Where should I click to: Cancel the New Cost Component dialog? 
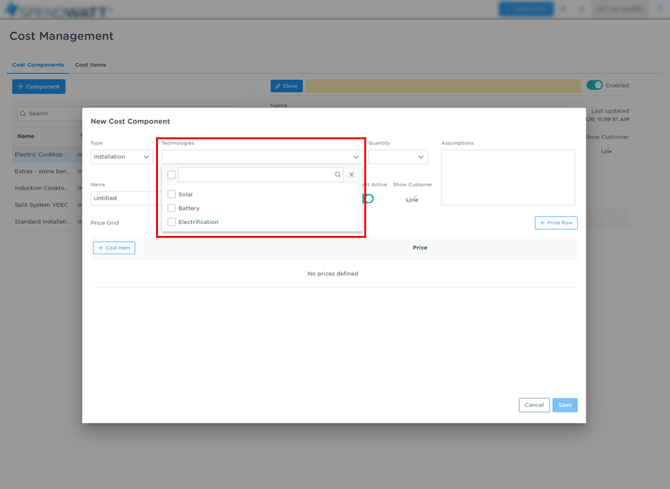pyautogui.click(x=534, y=405)
